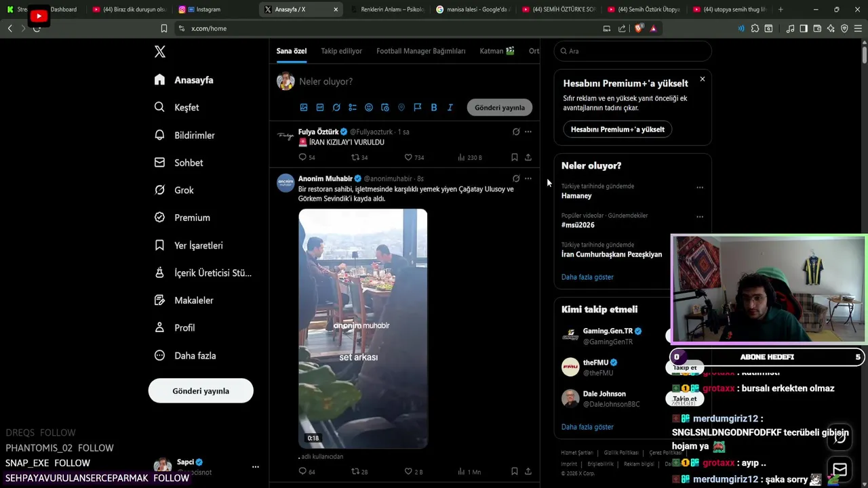Open the browser extensions puzzle icon

pos(755,28)
